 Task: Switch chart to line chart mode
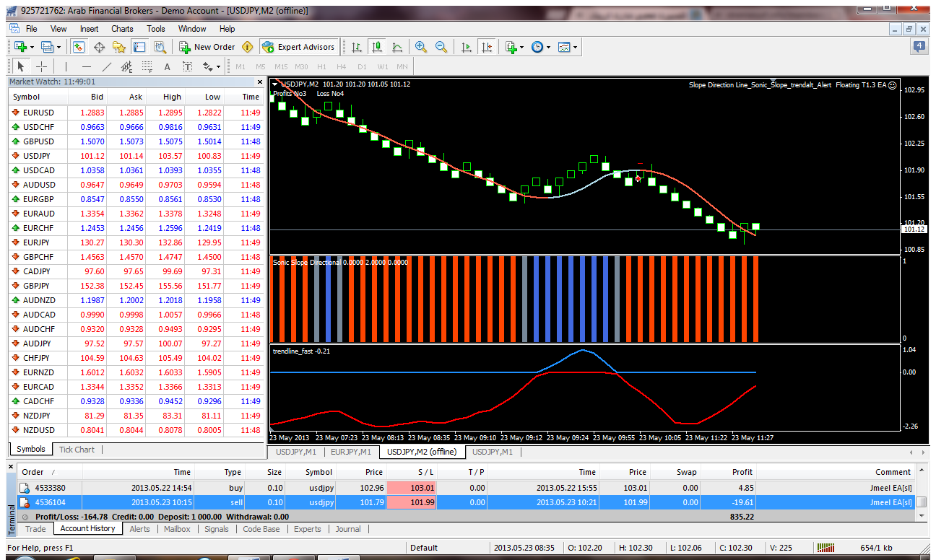pos(396,47)
